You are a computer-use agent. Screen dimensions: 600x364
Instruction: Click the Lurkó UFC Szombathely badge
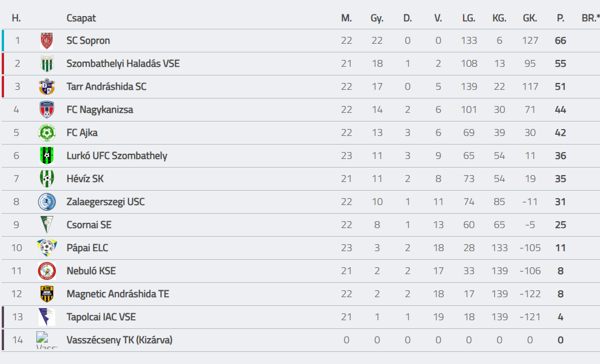pyautogui.click(x=47, y=156)
